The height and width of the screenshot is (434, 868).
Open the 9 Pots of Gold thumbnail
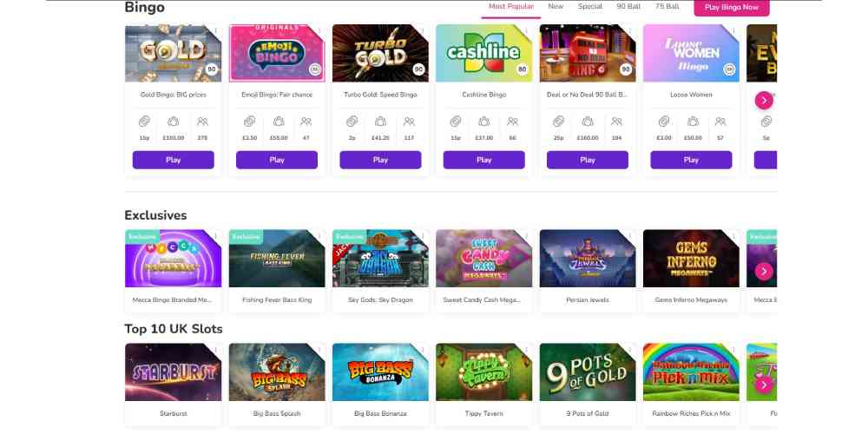pos(588,372)
